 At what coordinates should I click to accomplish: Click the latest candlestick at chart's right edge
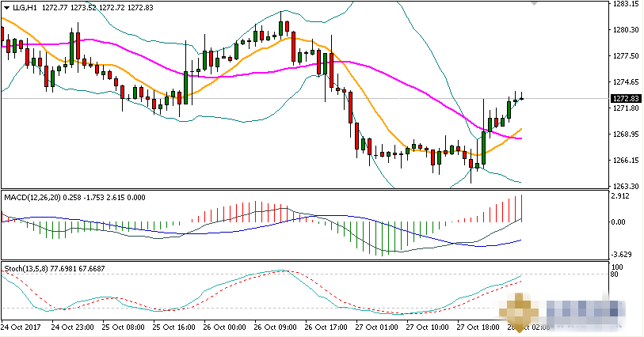[x=522, y=98]
